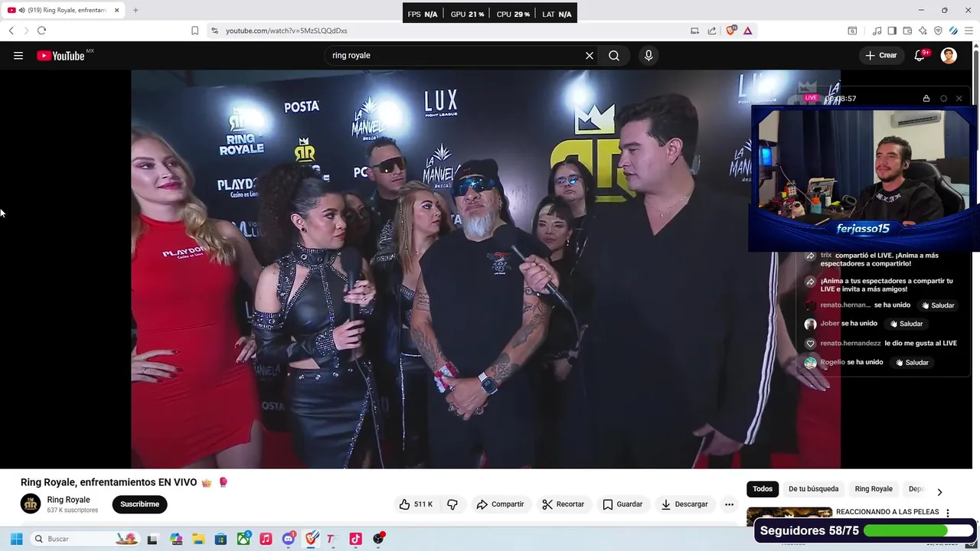Image resolution: width=980 pixels, height=551 pixels.
Task: Save video with the Guardar button
Action: pos(622,504)
